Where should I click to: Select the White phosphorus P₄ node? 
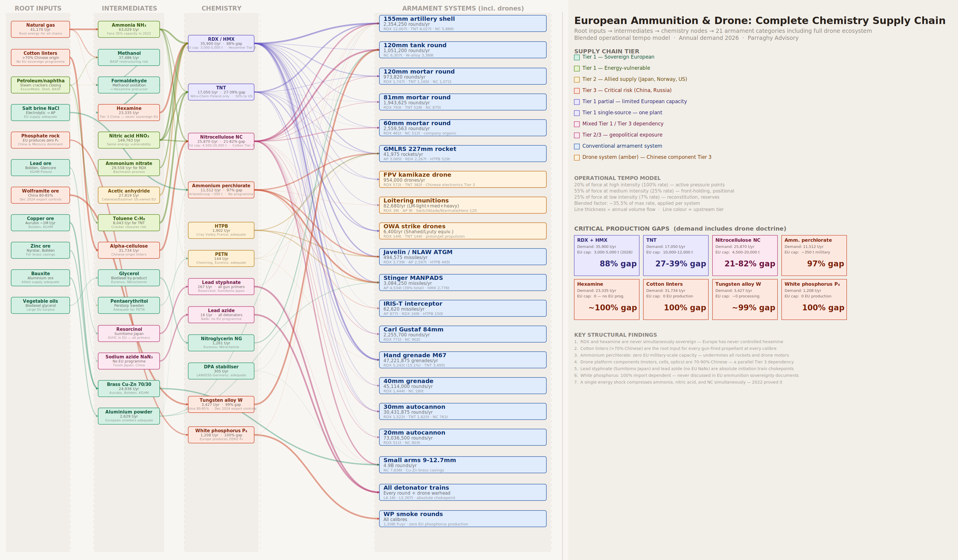222,435
